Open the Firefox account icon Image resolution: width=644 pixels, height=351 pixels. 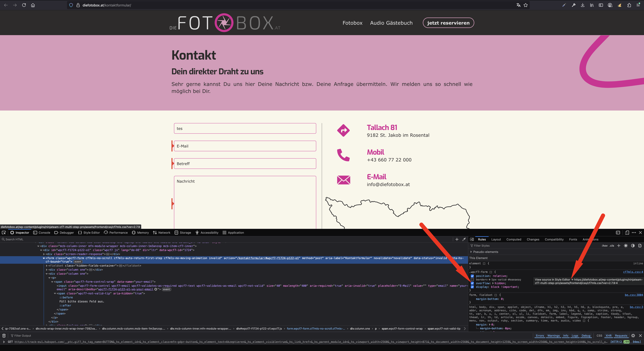610,5
